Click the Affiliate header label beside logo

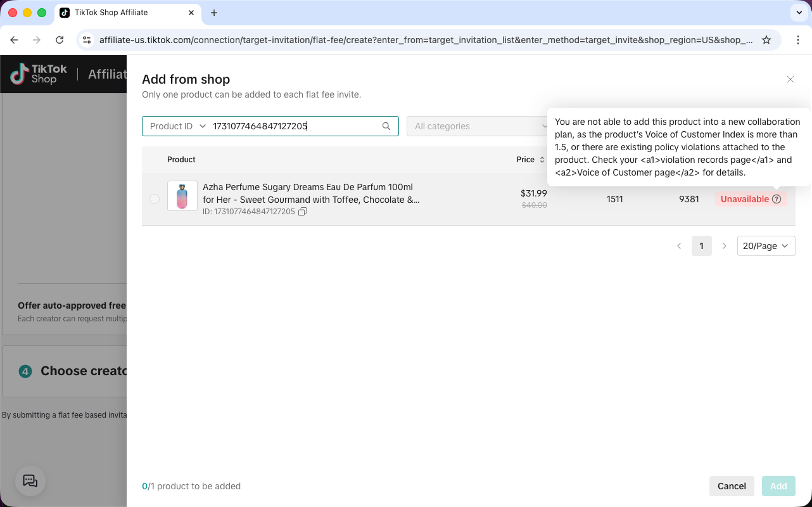point(107,74)
